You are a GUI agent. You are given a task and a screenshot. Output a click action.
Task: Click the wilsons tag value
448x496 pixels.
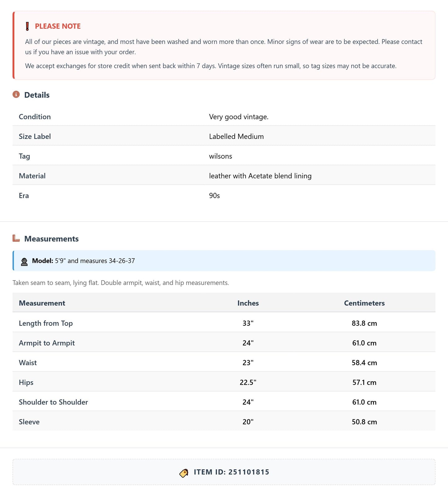point(220,156)
